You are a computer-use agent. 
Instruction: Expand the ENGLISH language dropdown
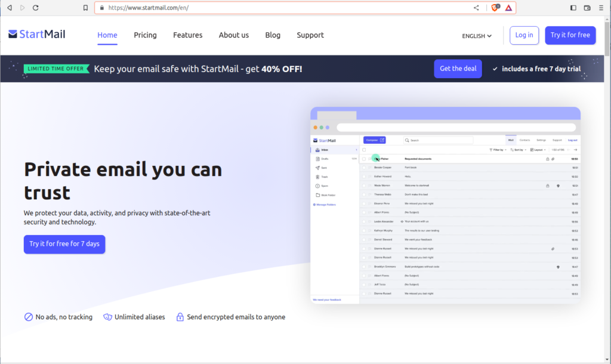(x=477, y=36)
